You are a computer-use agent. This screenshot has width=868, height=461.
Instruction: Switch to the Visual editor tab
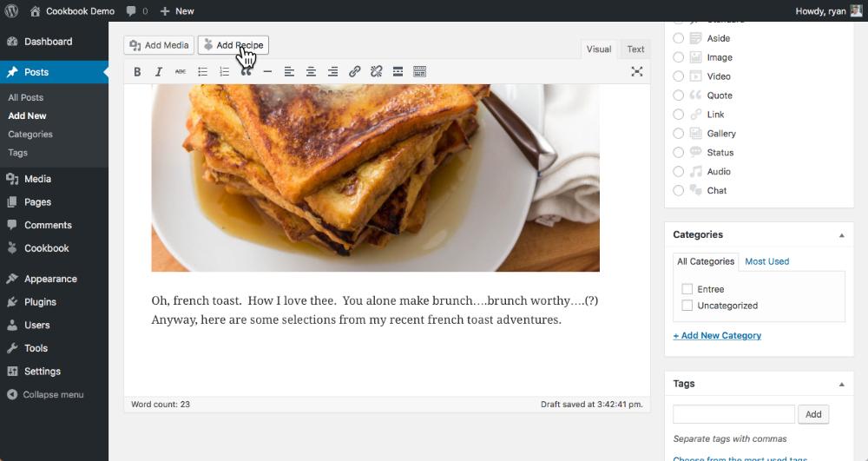(599, 49)
